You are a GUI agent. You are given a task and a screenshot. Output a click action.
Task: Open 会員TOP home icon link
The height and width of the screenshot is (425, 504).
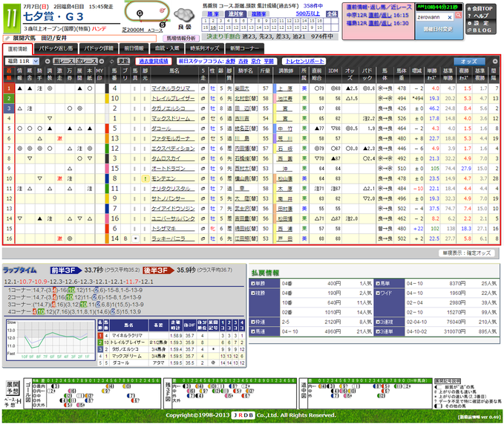click(x=480, y=9)
